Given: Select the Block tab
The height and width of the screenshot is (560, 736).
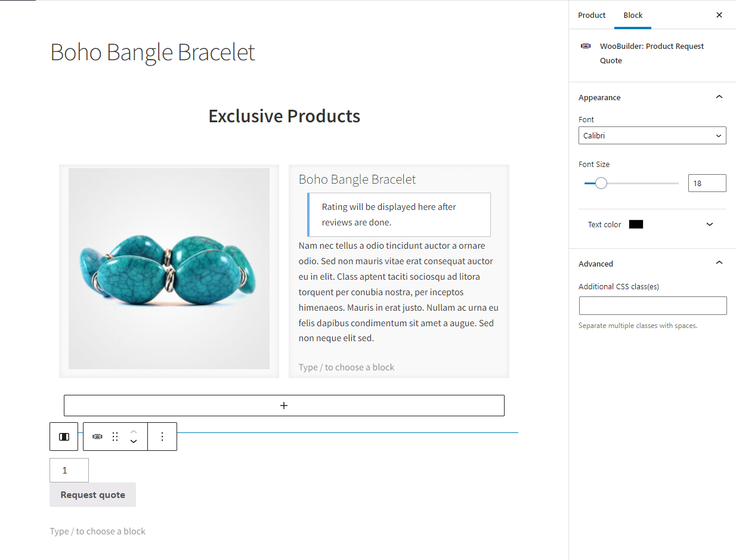Looking at the screenshot, I should 633,15.
